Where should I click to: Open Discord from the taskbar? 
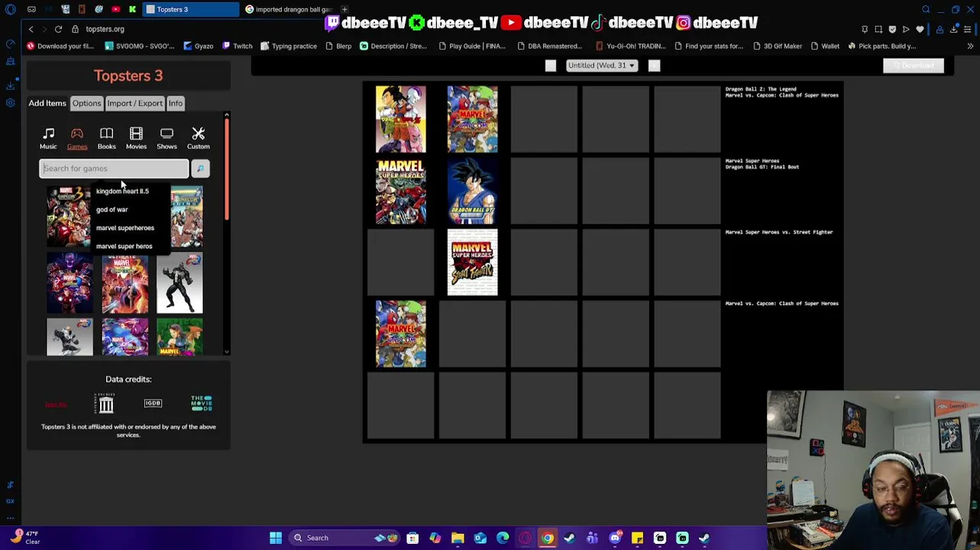[x=615, y=538]
